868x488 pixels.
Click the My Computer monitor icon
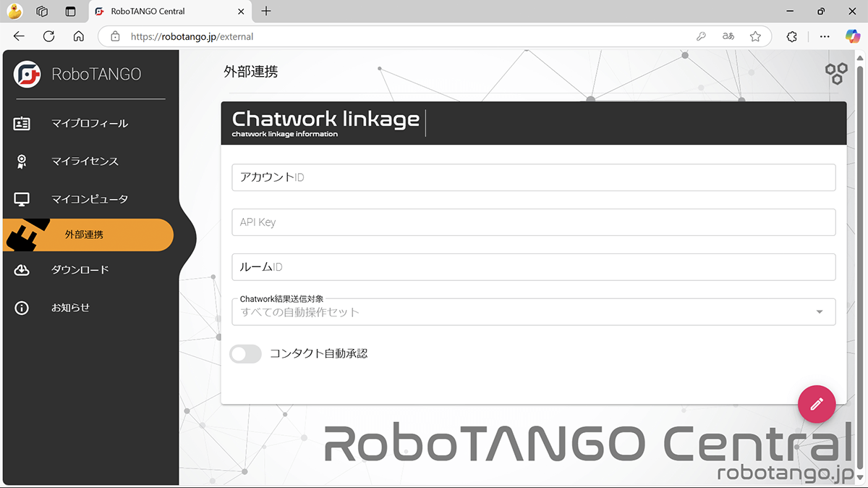(22, 199)
